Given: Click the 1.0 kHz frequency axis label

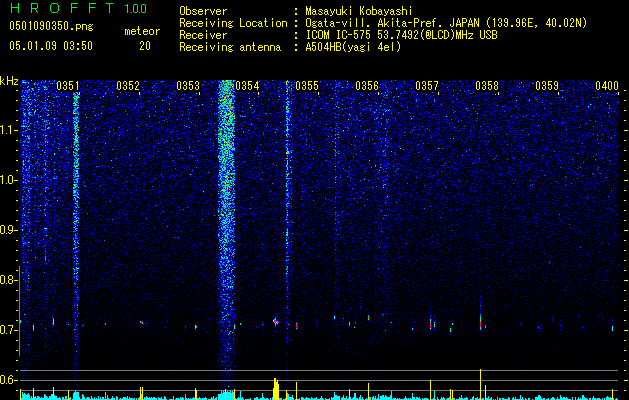Looking at the screenshot, I should (x=8, y=180).
